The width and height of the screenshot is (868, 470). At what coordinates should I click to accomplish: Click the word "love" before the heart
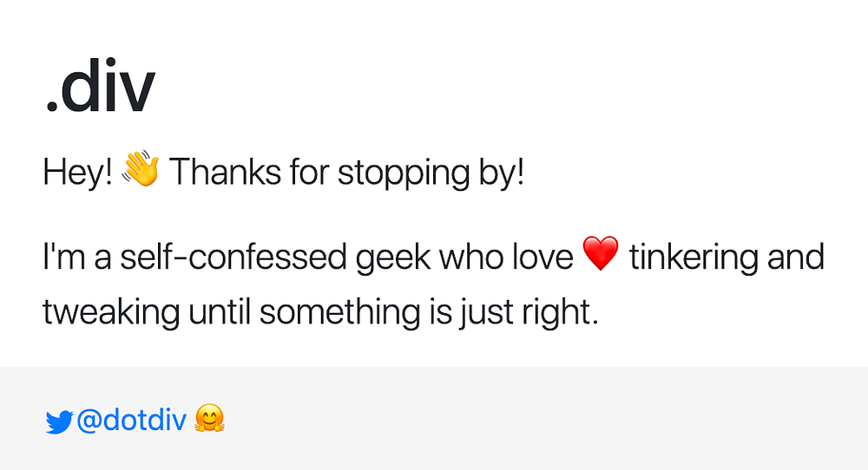tap(542, 258)
